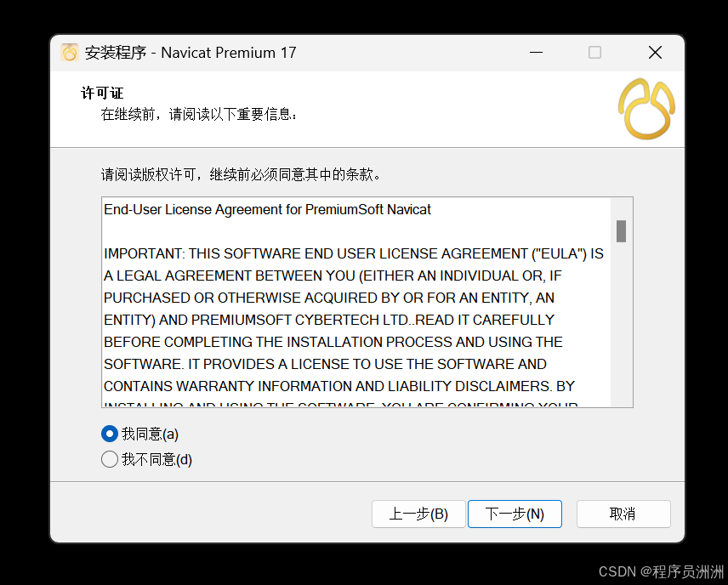This screenshot has height=585, width=728.
Task: Click the line "ENTITY) AND PREMIUMSOFT CYBERTECH"
Action: coord(329,320)
